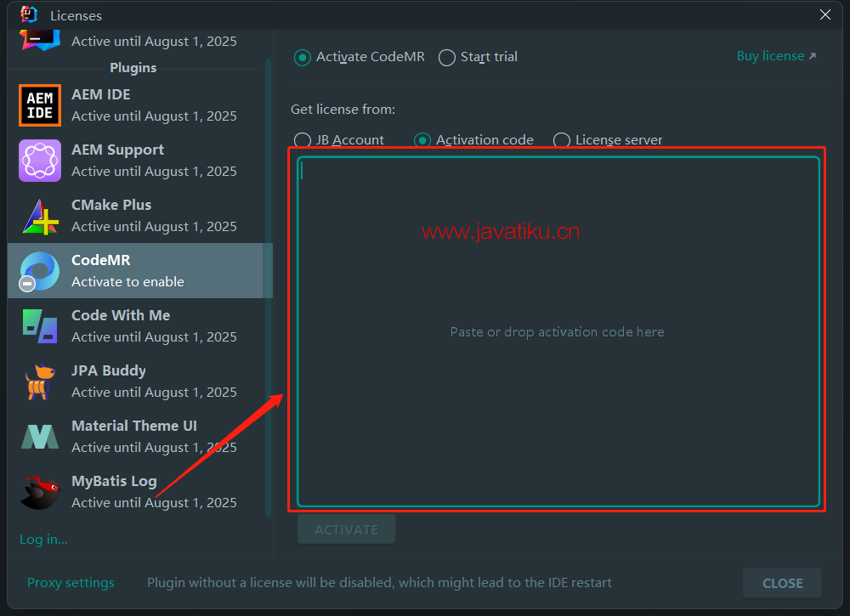Click the MyBatis Log bird icon
Image resolution: width=850 pixels, height=616 pixels.
[40, 492]
